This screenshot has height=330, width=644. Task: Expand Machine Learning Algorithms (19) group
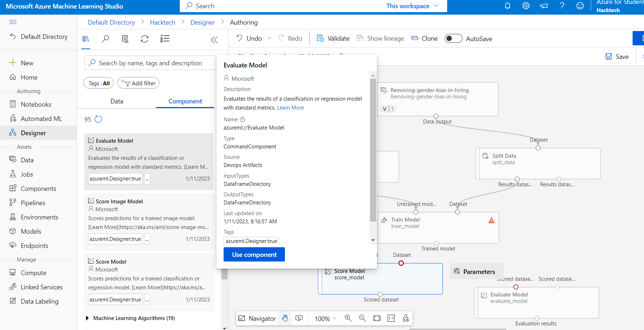[87, 318]
